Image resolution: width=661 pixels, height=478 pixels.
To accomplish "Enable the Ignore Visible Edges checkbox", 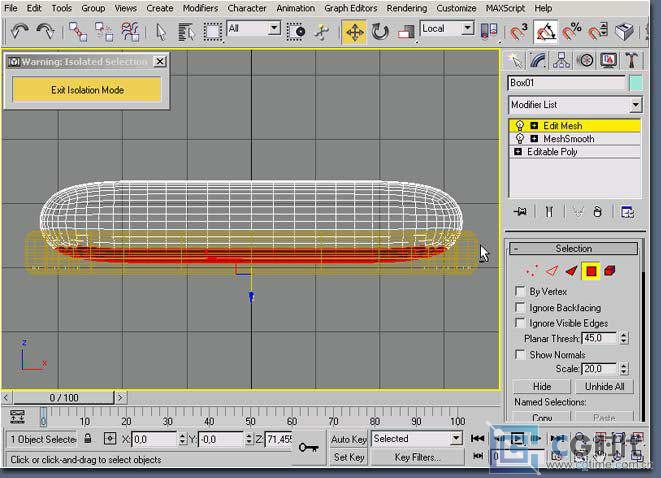I will (x=520, y=323).
